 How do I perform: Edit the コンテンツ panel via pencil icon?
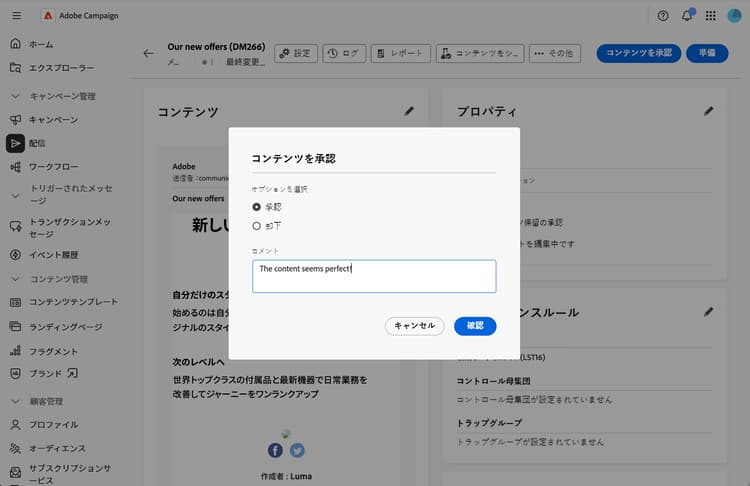(x=409, y=111)
